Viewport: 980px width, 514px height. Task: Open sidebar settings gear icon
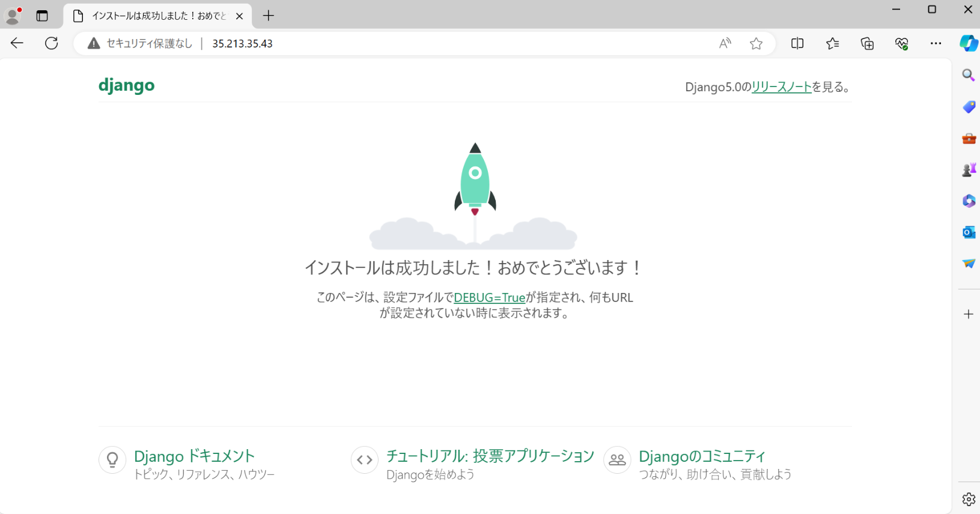pos(969,499)
